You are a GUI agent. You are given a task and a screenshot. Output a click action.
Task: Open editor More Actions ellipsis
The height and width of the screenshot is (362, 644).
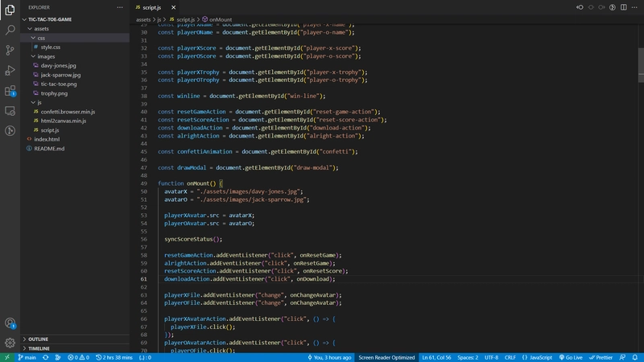click(634, 7)
